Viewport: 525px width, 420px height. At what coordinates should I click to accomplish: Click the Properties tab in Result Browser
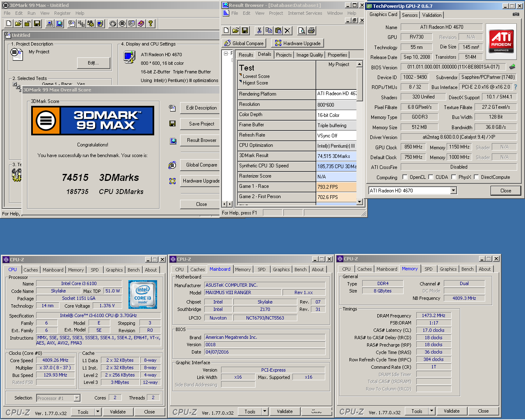tap(338, 55)
